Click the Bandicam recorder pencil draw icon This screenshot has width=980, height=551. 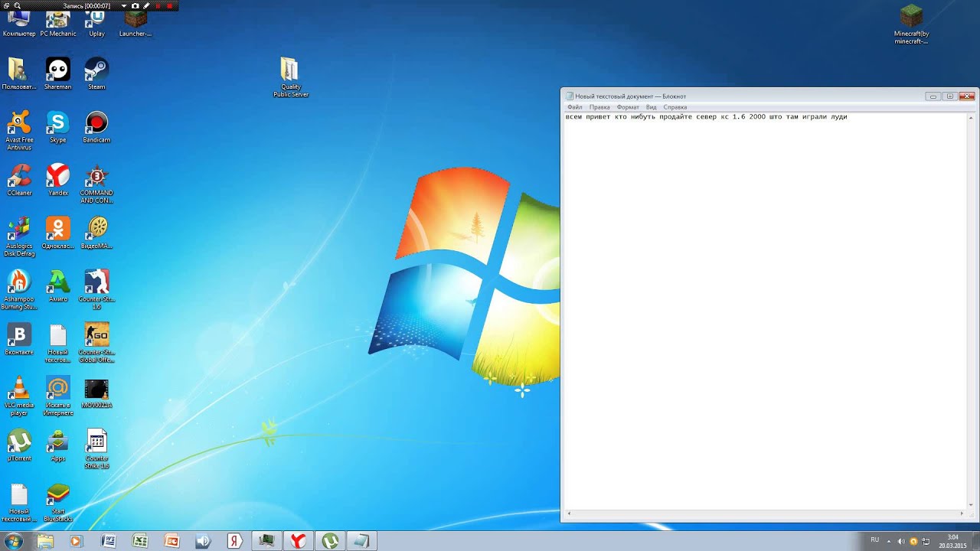pos(146,5)
